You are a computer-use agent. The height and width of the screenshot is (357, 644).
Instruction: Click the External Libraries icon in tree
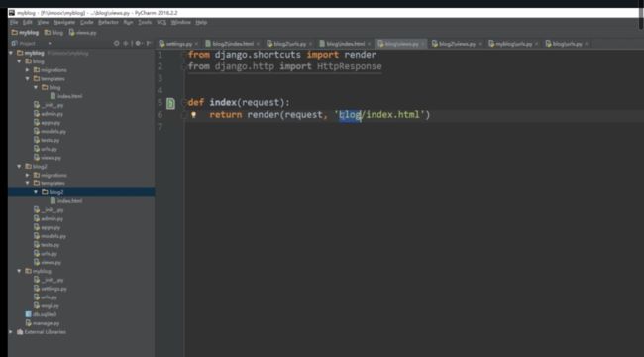(x=20, y=332)
